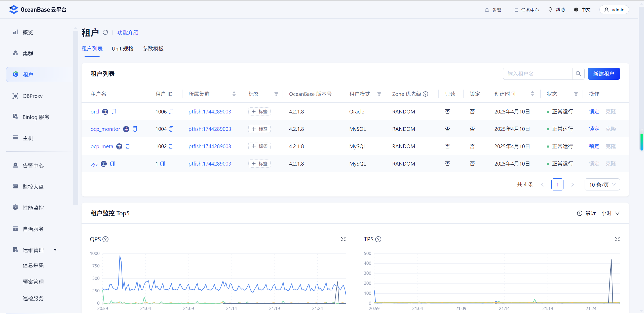Open 巡检服务 submenu item
The image size is (644, 314).
pos(33,298)
